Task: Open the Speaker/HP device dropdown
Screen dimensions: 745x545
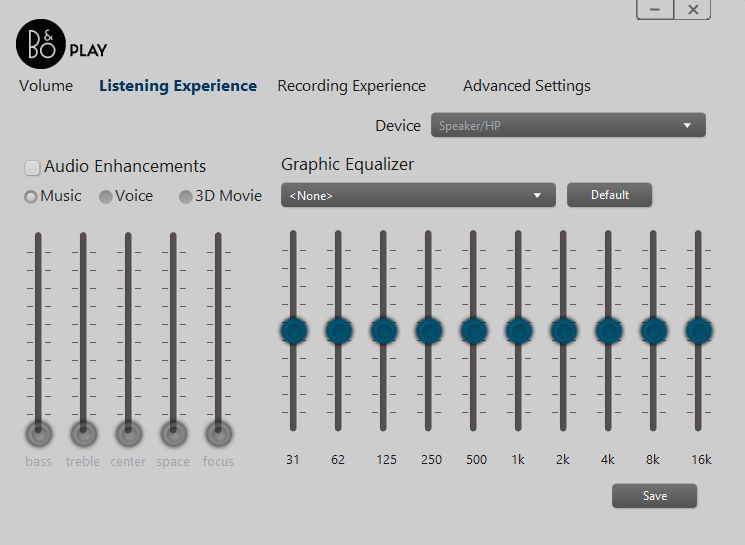Action: pyautogui.click(x=568, y=125)
